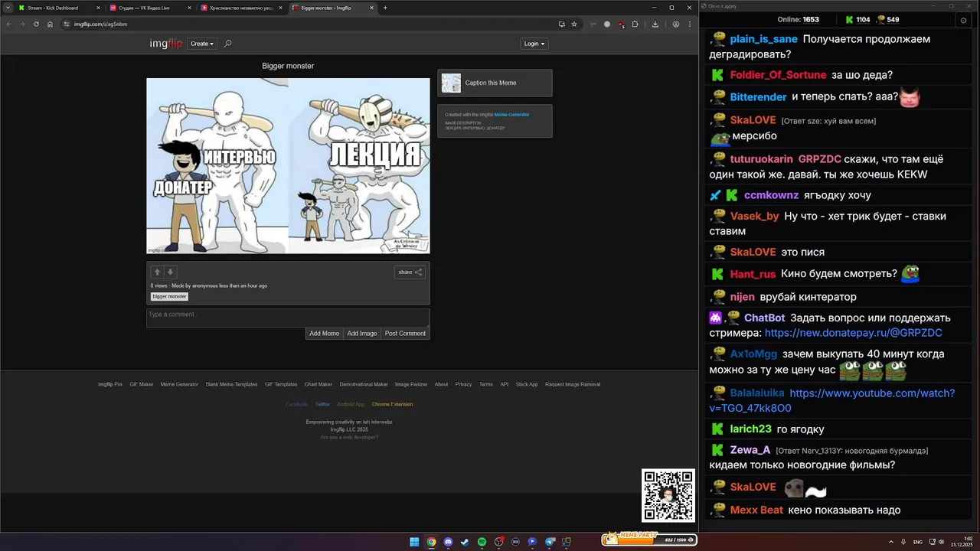Open Facebook footer link
Image resolution: width=980 pixels, height=551 pixels.
[x=296, y=404]
